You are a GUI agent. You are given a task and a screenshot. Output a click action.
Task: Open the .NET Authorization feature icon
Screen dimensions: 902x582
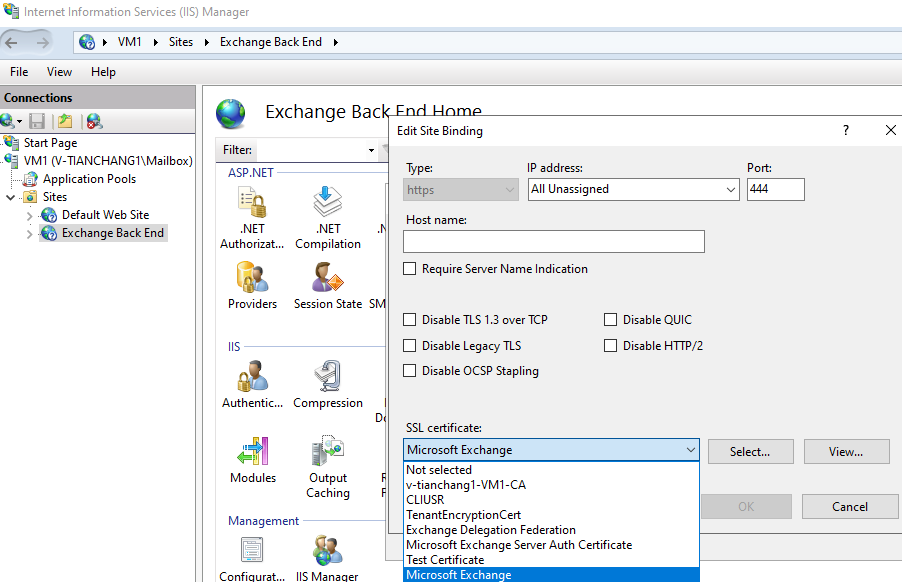(252, 203)
